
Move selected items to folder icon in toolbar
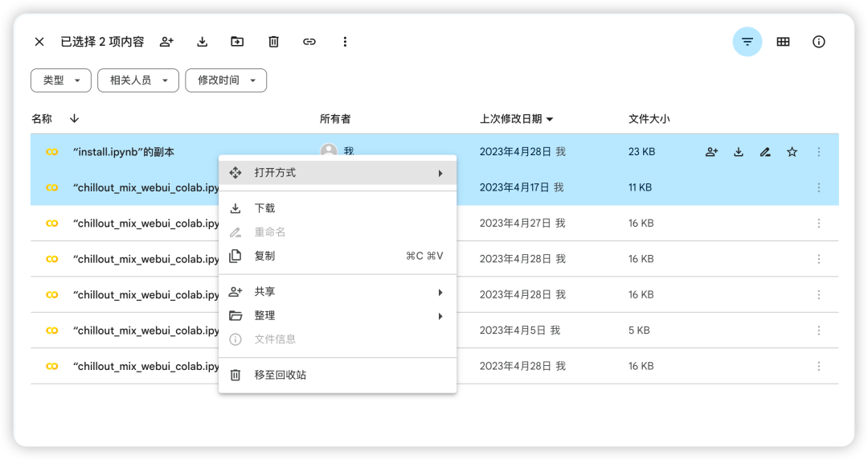tap(237, 42)
